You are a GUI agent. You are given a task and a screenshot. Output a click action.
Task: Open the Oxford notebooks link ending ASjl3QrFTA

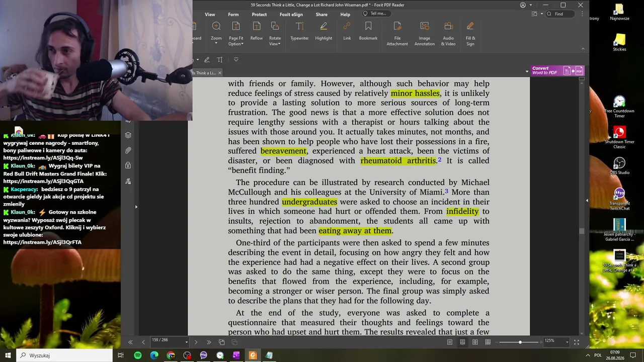pos(42,242)
